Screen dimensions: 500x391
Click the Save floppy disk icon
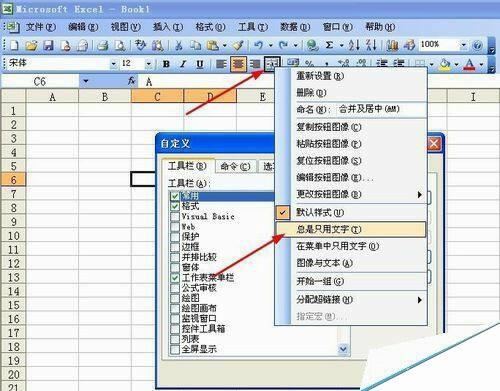(49, 45)
